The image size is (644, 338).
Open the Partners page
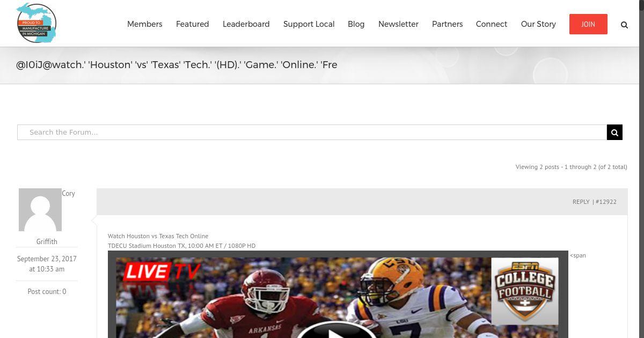(x=447, y=24)
